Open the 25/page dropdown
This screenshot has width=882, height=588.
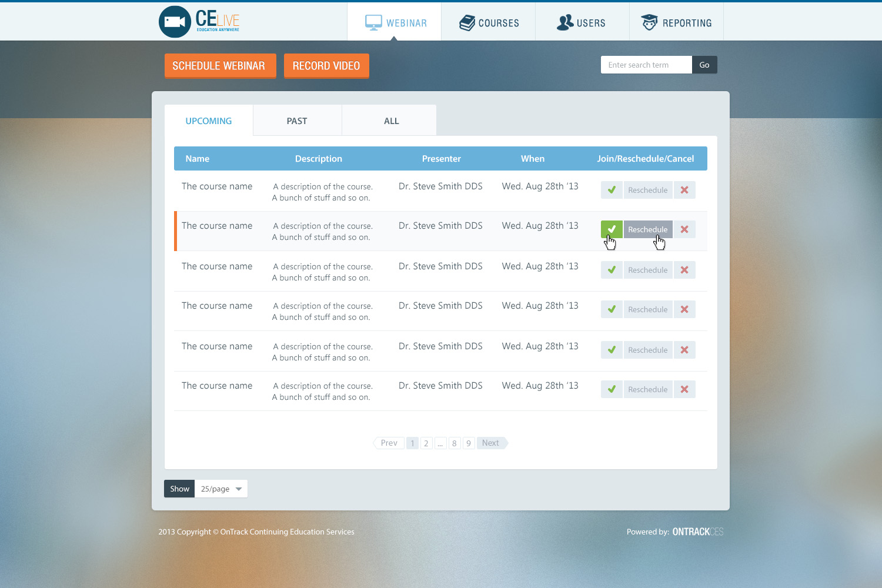(x=221, y=489)
